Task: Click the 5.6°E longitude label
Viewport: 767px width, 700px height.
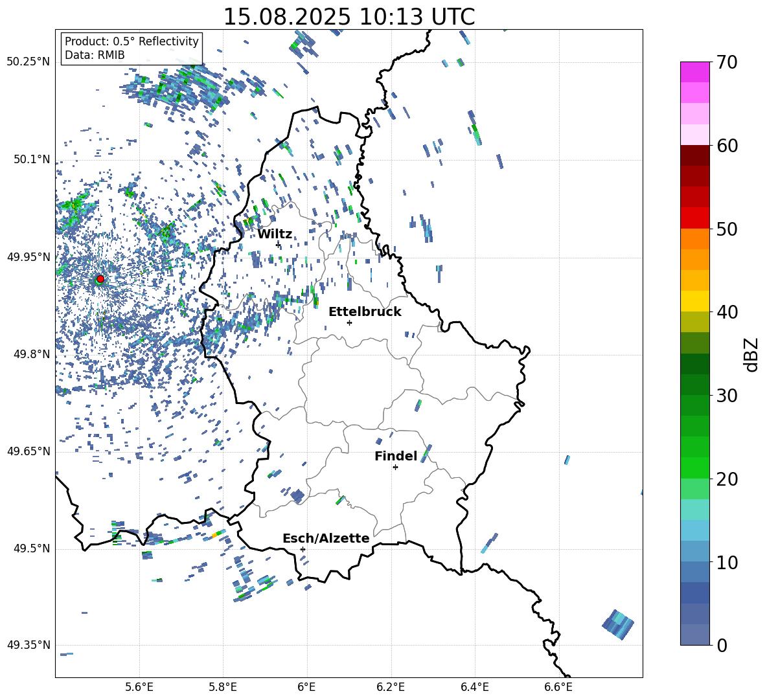Action: (x=139, y=687)
